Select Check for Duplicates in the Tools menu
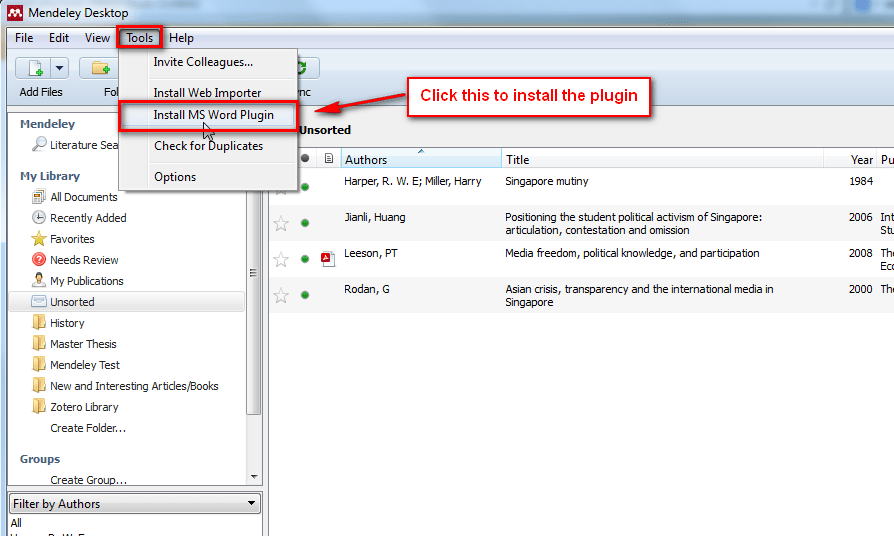The height and width of the screenshot is (536, 894). 208,146
